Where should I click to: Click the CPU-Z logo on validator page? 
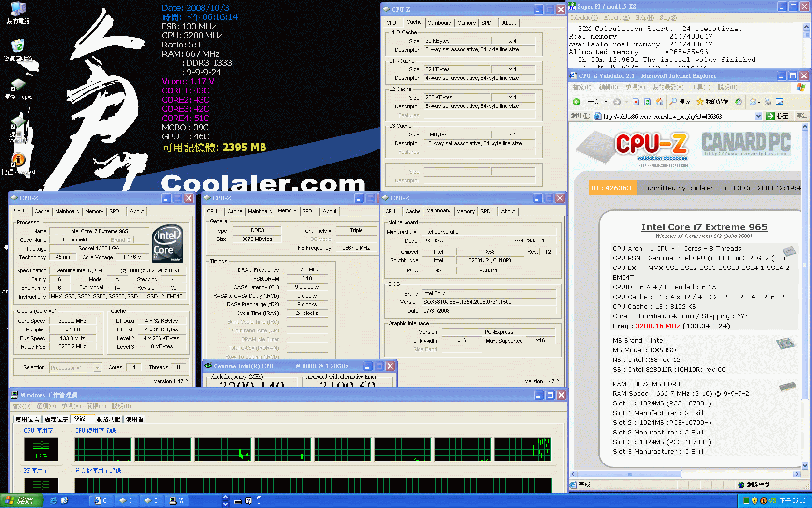tap(632, 148)
